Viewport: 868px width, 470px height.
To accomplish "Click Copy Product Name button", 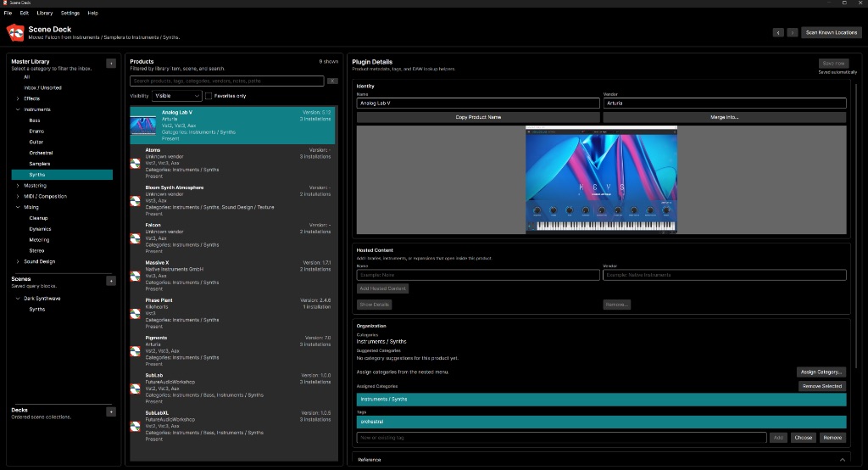I will coord(478,117).
